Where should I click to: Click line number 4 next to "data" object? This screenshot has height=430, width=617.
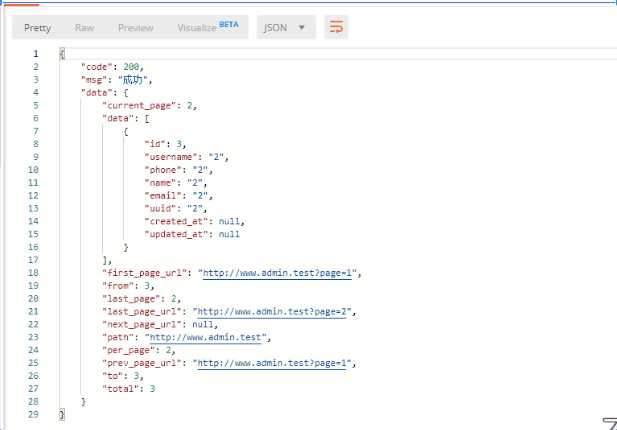[36, 92]
